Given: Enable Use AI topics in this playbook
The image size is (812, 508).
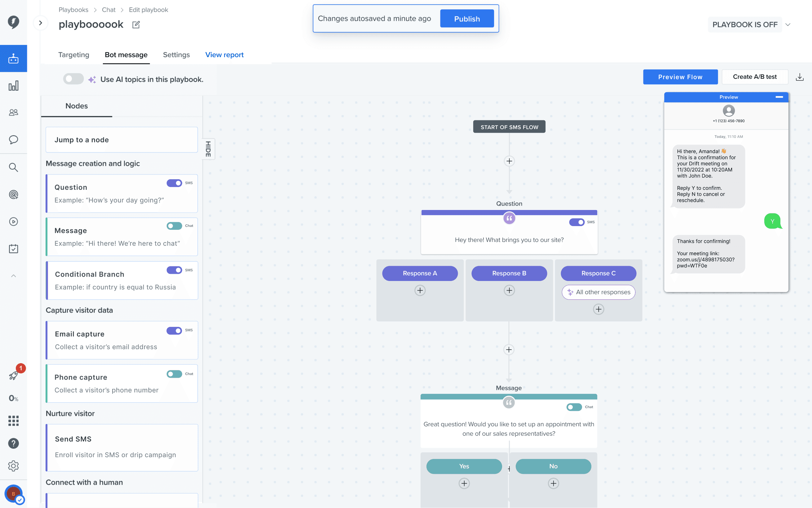Looking at the screenshot, I should click(x=73, y=79).
